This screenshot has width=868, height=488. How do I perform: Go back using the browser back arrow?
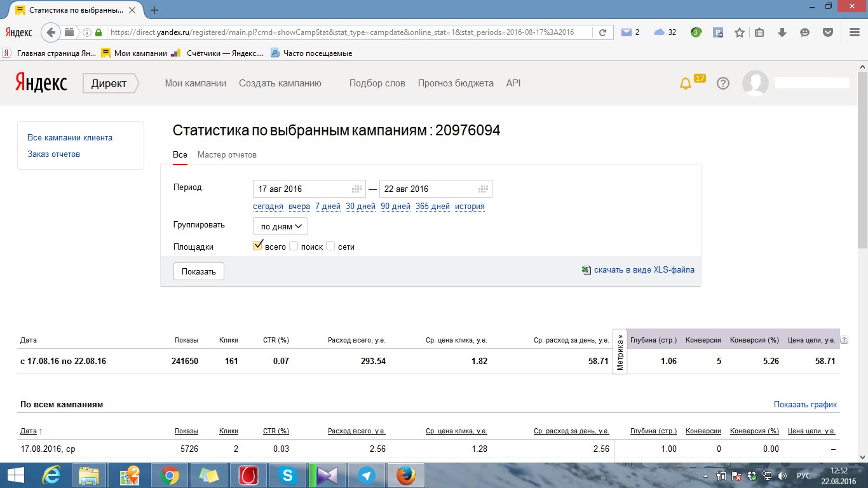[51, 32]
